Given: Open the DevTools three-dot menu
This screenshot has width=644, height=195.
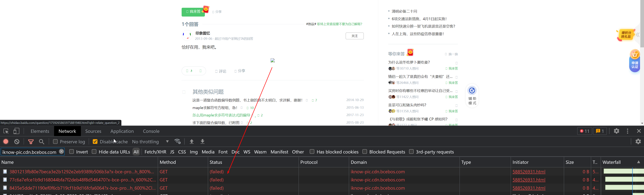Looking at the screenshot, I should pyautogui.click(x=628, y=131).
